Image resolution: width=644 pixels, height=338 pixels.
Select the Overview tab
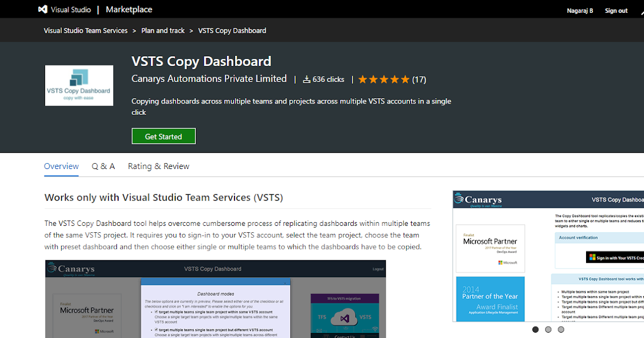coord(61,166)
